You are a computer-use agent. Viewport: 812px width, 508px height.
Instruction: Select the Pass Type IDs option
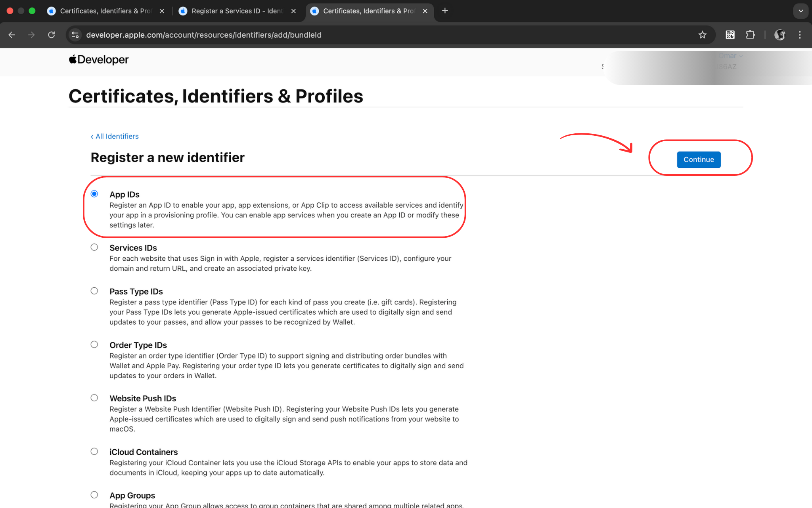pyautogui.click(x=94, y=291)
